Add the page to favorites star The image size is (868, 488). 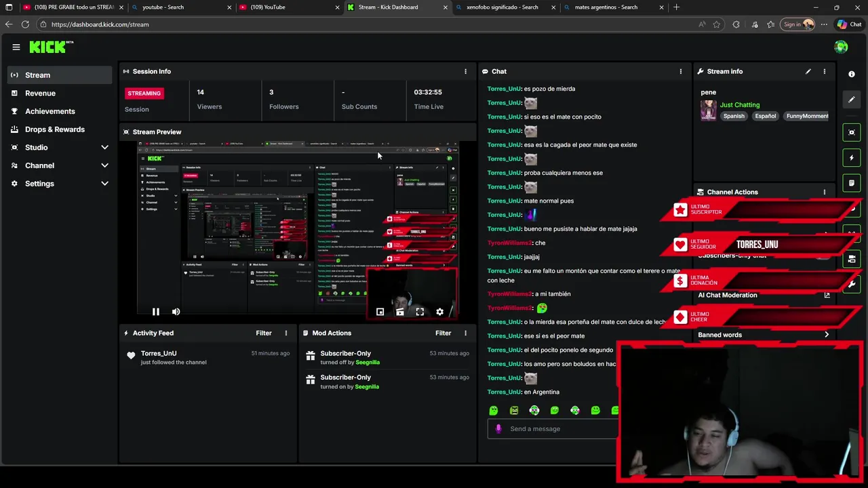(x=717, y=24)
